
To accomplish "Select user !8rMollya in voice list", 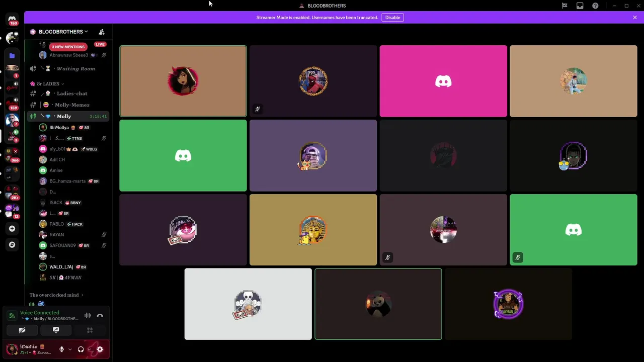I will coord(73,128).
